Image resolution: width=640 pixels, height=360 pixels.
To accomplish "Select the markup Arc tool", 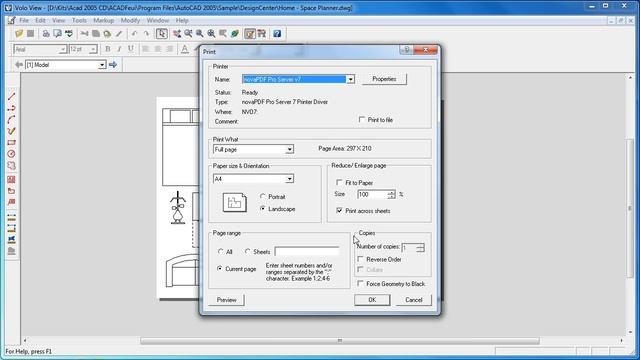I will [x=11, y=120].
